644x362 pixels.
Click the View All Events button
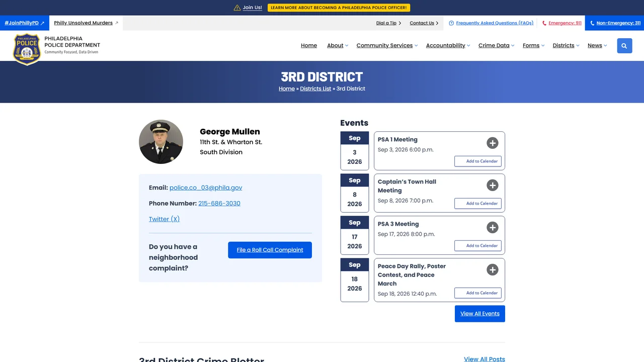[x=480, y=314]
